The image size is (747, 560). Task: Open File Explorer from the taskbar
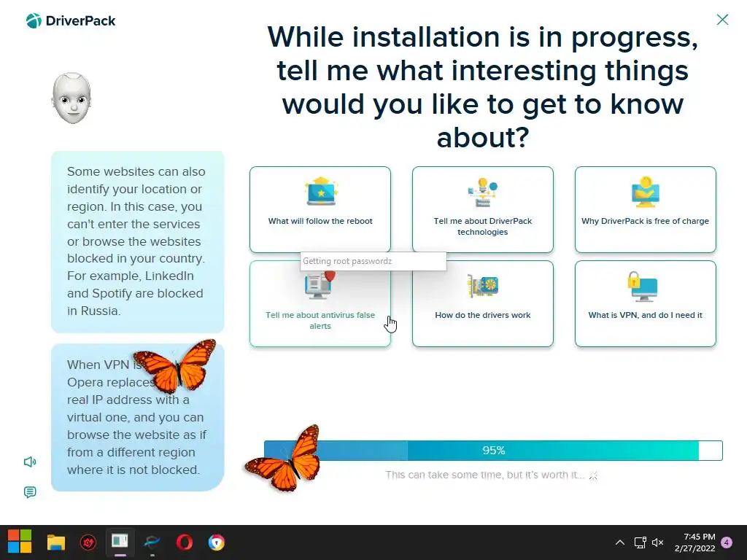point(55,542)
